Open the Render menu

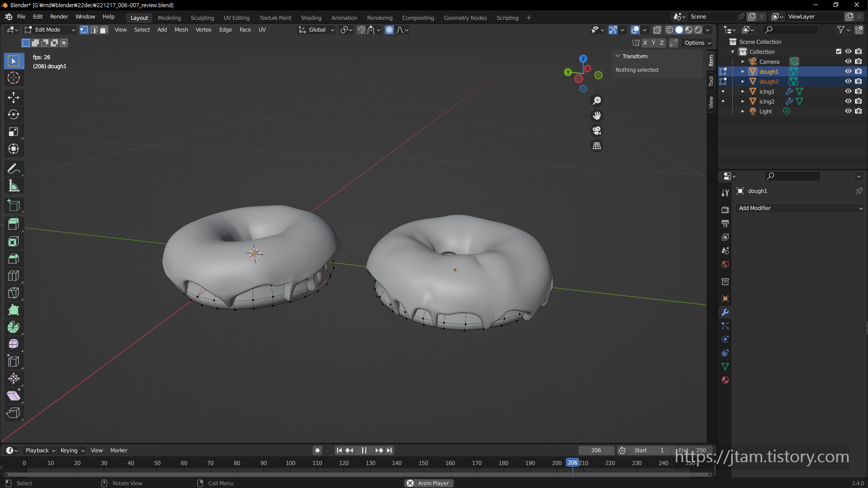pos(59,17)
